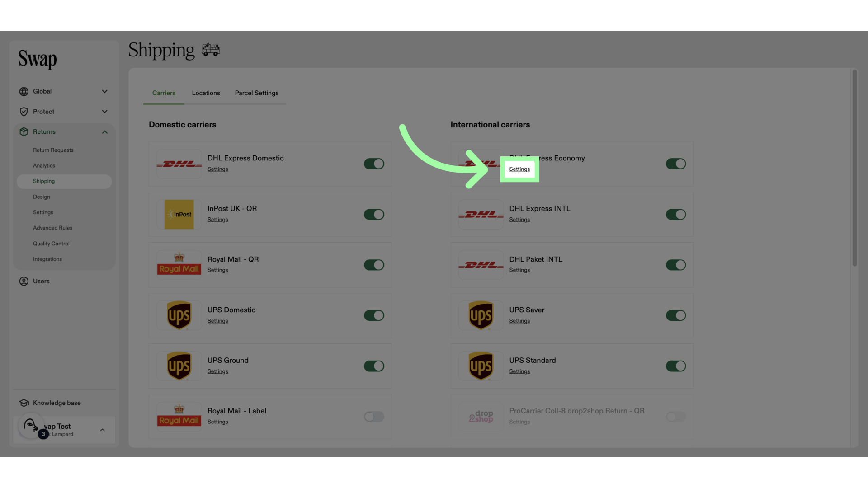Screen dimensions: 868x488
Task: Enable ProCarrier drop2shop Return toggle
Action: click(676, 417)
